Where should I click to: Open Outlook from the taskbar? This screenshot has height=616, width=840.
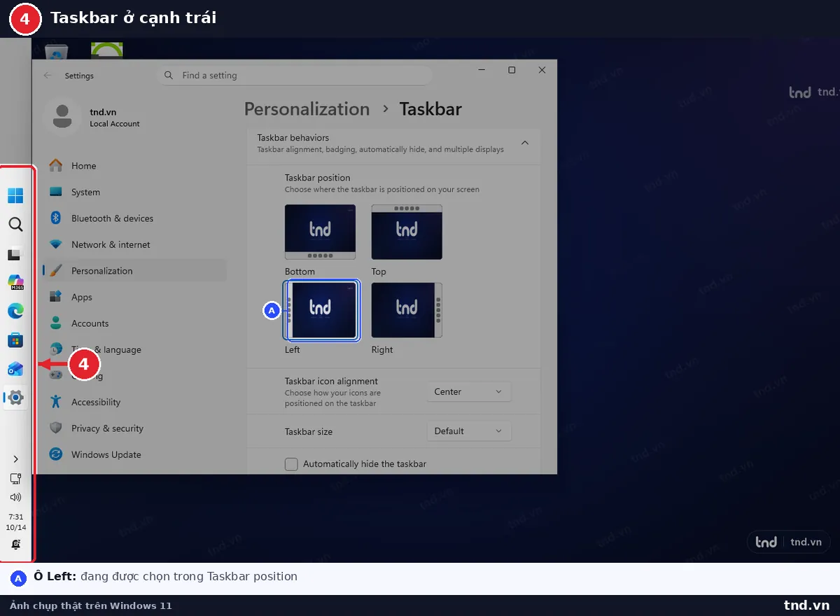point(15,369)
